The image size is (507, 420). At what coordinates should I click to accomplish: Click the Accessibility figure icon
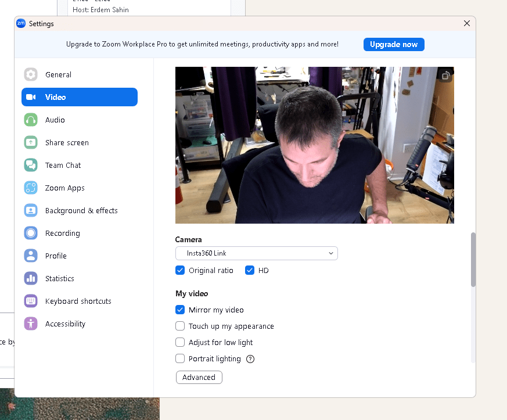coord(31,324)
